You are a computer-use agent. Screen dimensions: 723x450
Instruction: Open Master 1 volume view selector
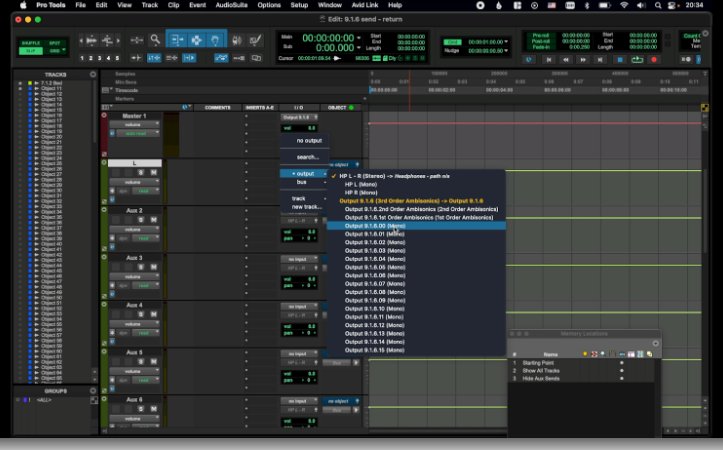(x=134, y=124)
